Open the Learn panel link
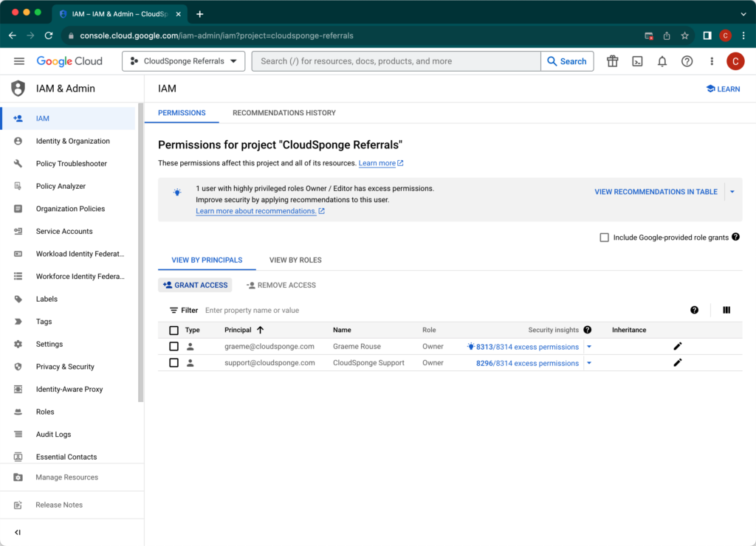The height and width of the screenshot is (546, 756). [x=723, y=89]
